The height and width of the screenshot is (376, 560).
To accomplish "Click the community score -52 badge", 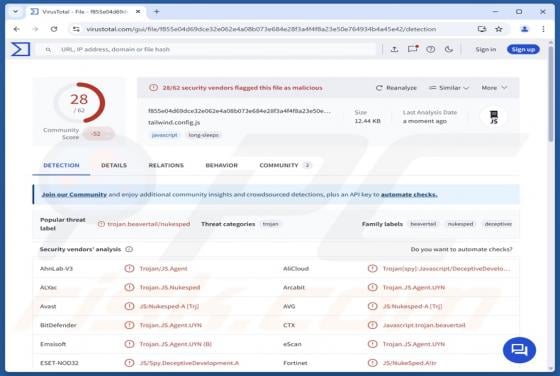I will pos(98,134).
